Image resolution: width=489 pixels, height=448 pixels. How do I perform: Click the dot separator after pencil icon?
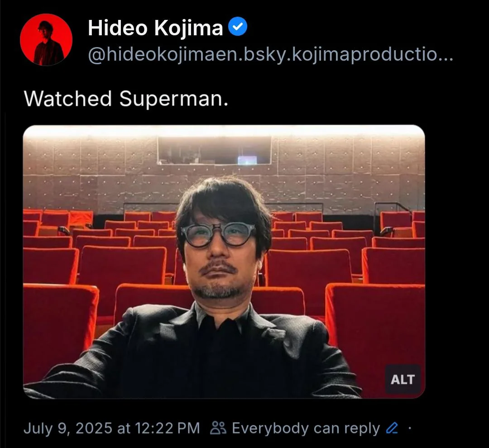click(x=410, y=428)
